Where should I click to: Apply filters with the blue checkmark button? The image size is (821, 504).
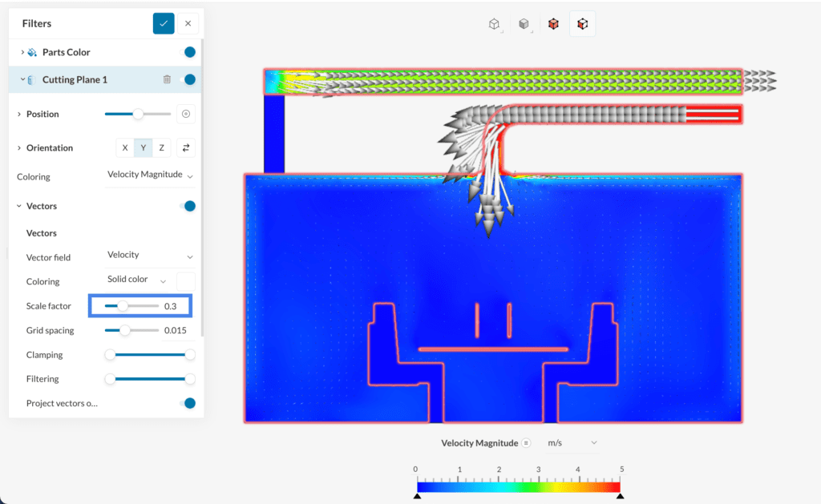164,23
